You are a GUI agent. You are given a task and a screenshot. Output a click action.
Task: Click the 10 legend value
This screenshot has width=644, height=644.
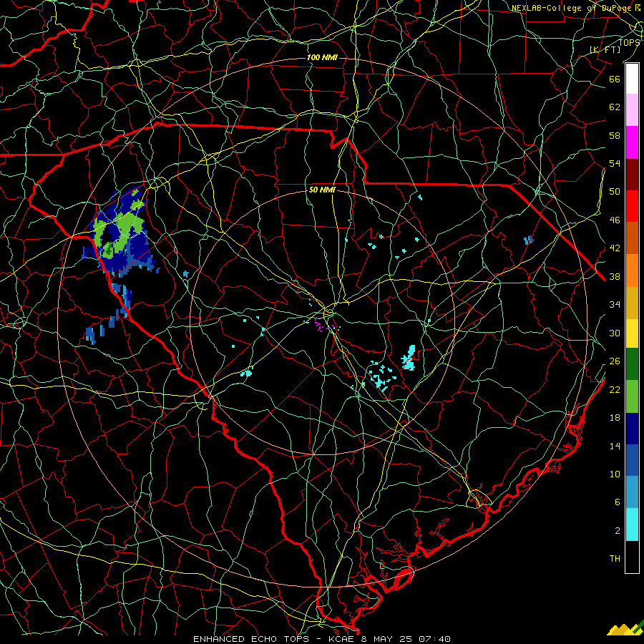[x=615, y=474]
